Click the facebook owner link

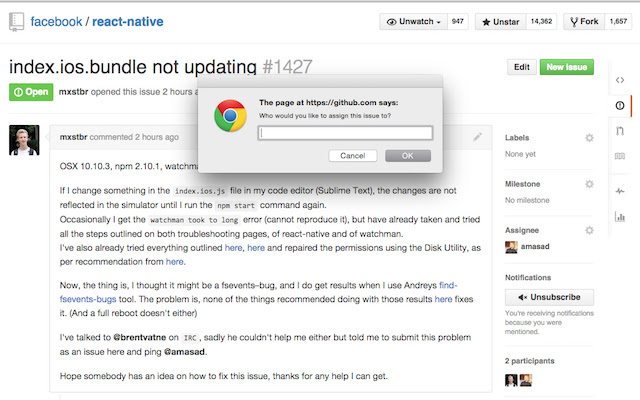(x=56, y=22)
